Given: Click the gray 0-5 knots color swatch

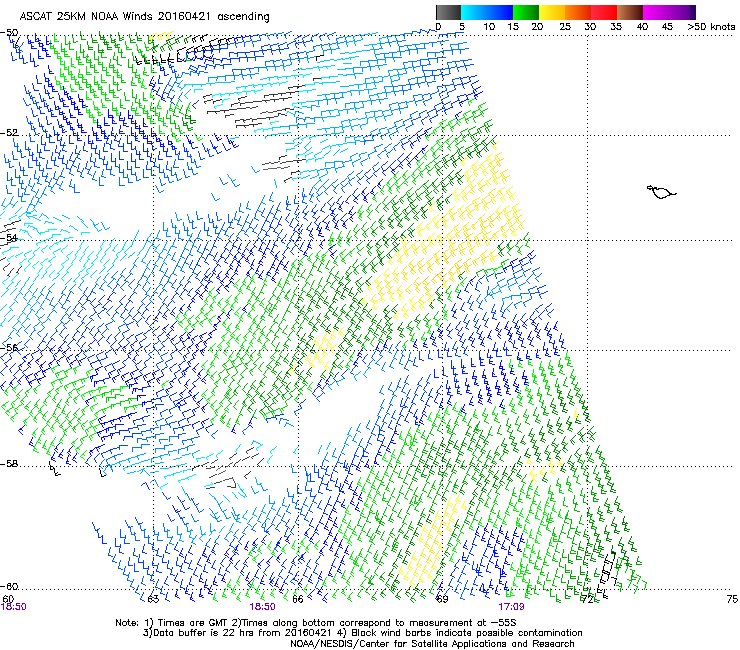Looking at the screenshot, I should pos(448,12).
